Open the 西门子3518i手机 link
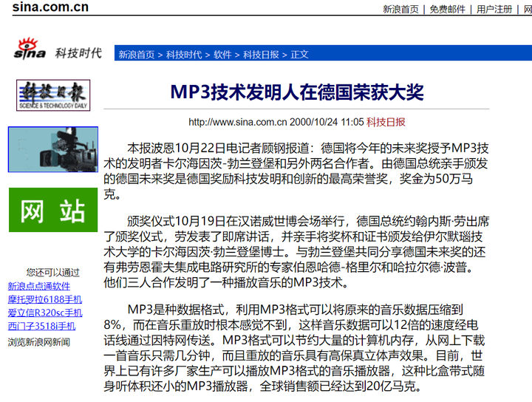The image size is (532, 402). 41,326
